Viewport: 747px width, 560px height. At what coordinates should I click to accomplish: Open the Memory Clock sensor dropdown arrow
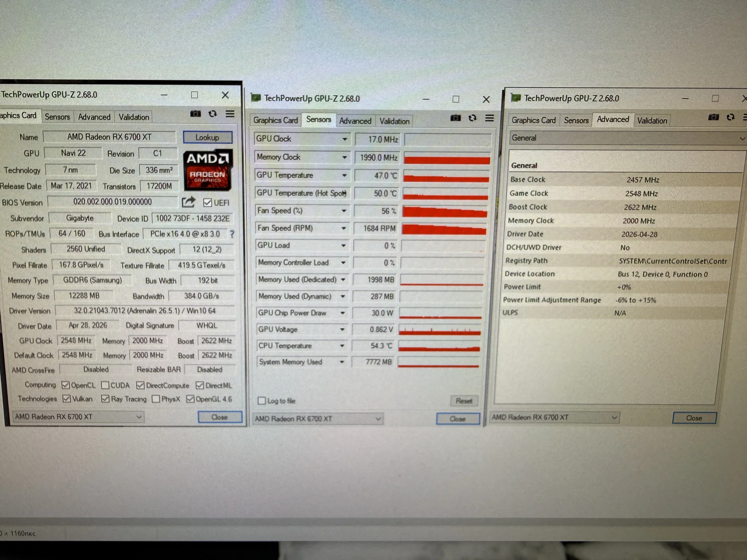pyautogui.click(x=345, y=157)
